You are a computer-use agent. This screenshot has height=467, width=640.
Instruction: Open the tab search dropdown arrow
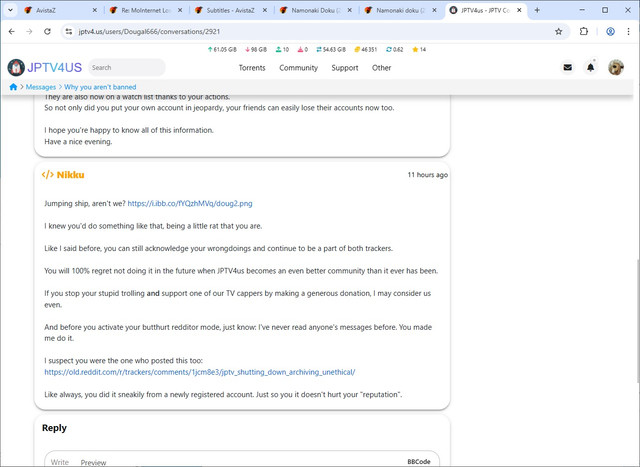tap(11, 10)
